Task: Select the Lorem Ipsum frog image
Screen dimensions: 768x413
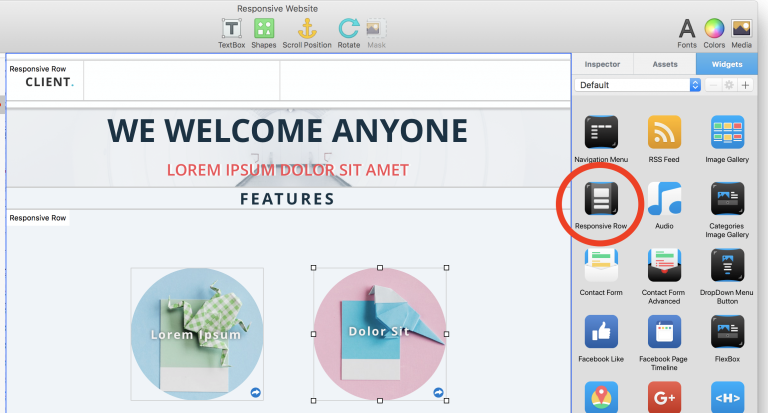Action: (197, 334)
